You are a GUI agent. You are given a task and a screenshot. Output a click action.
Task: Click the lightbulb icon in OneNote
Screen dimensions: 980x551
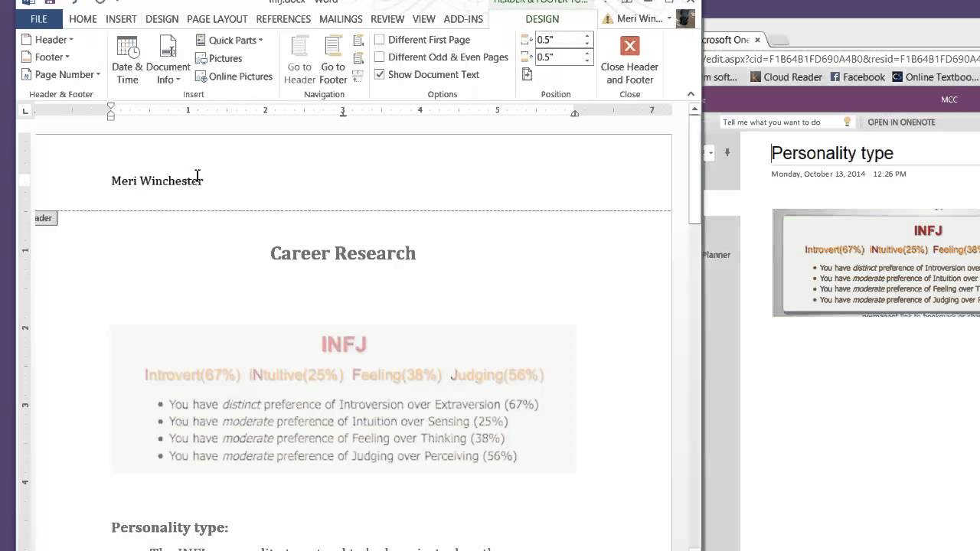847,122
